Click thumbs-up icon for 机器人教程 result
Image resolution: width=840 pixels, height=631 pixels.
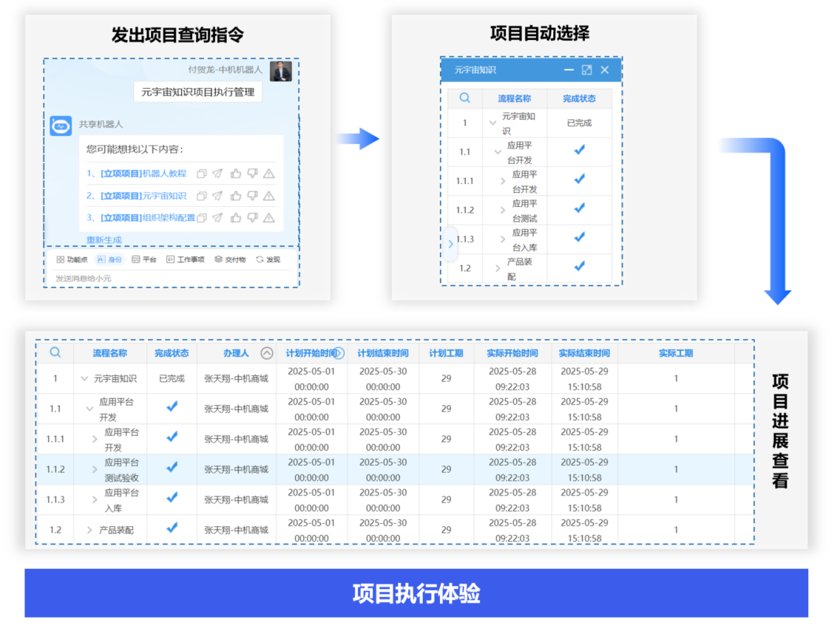(236, 174)
